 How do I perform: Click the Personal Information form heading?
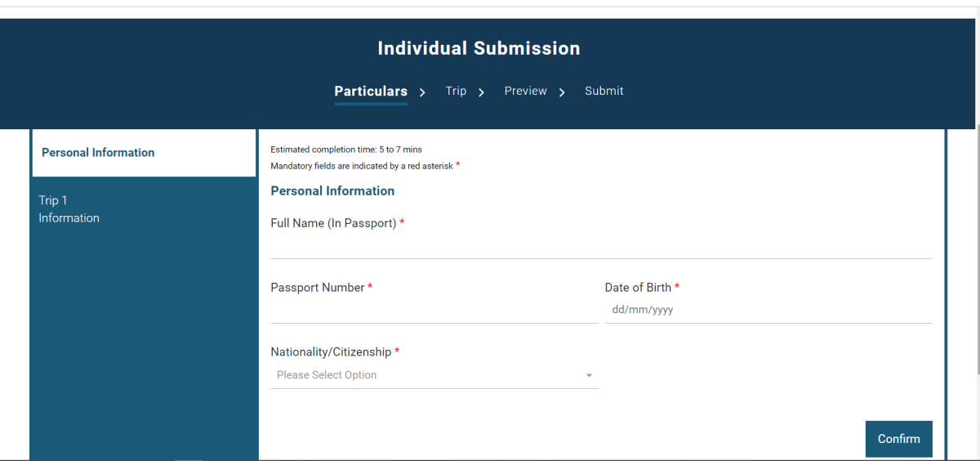332,191
